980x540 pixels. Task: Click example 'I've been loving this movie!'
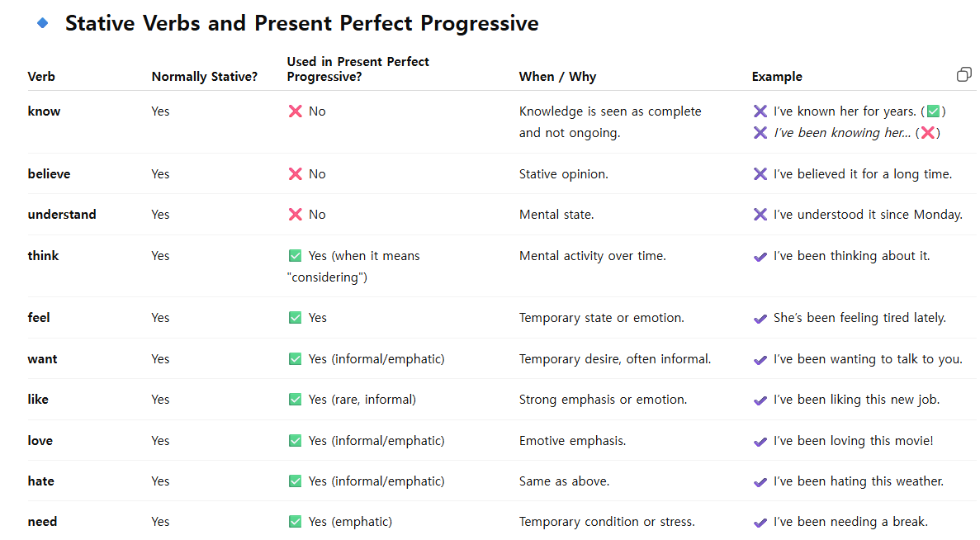[x=854, y=441]
